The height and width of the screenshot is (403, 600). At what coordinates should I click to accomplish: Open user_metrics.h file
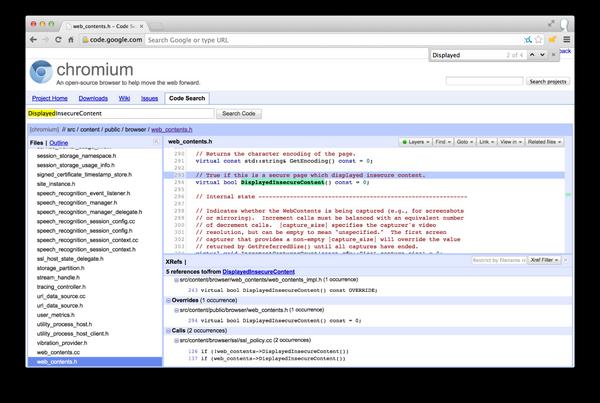click(x=55, y=315)
